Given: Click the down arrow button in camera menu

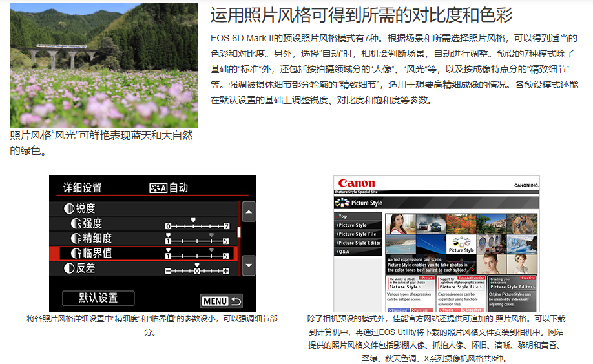Looking at the screenshot, I should tap(249, 265).
